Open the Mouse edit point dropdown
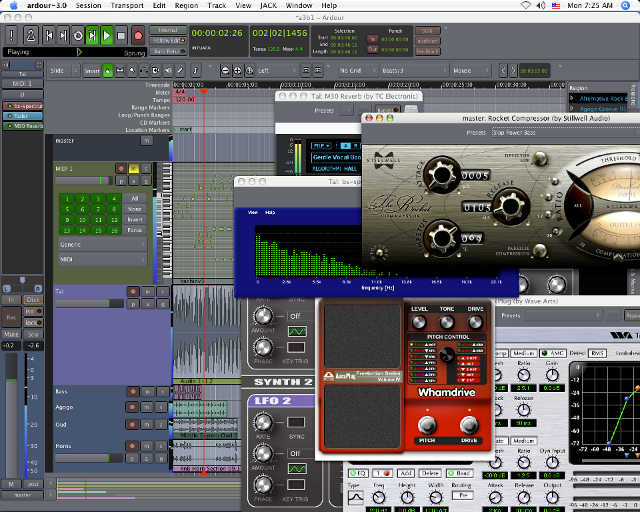This screenshot has height=512, width=640. pyautogui.click(x=471, y=71)
